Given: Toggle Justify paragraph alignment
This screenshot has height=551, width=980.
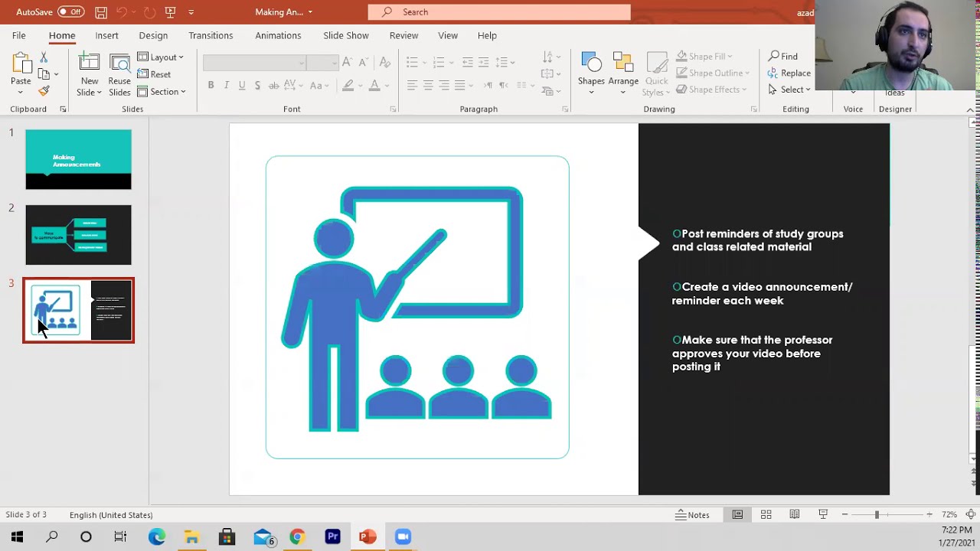Looking at the screenshot, I should point(459,85).
